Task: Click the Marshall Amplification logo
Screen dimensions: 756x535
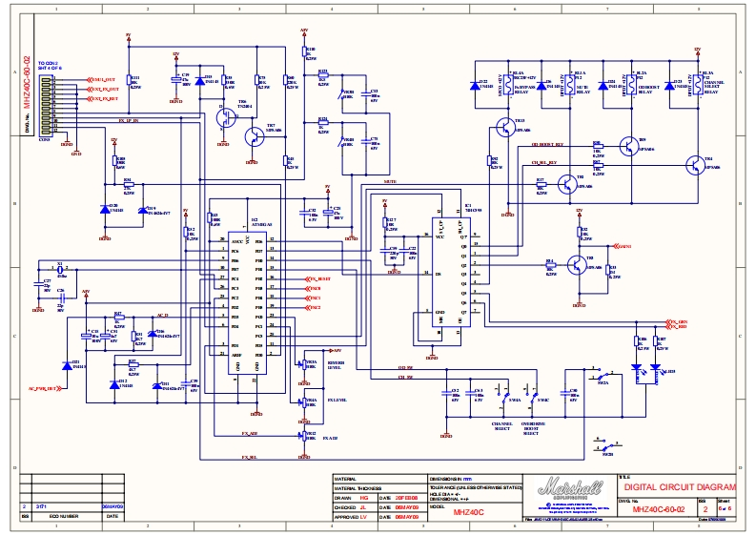Action: pos(570,488)
